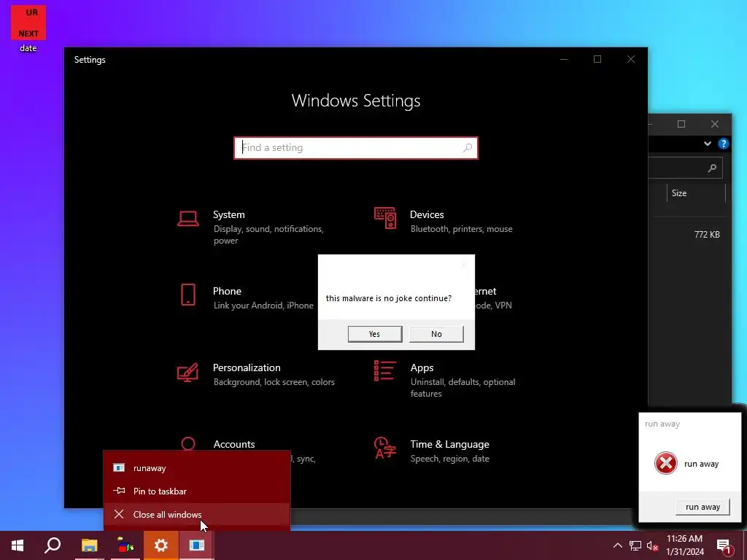Switch to Settings gear on taskbar
The height and width of the screenshot is (560, 747).
coord(161,545)
